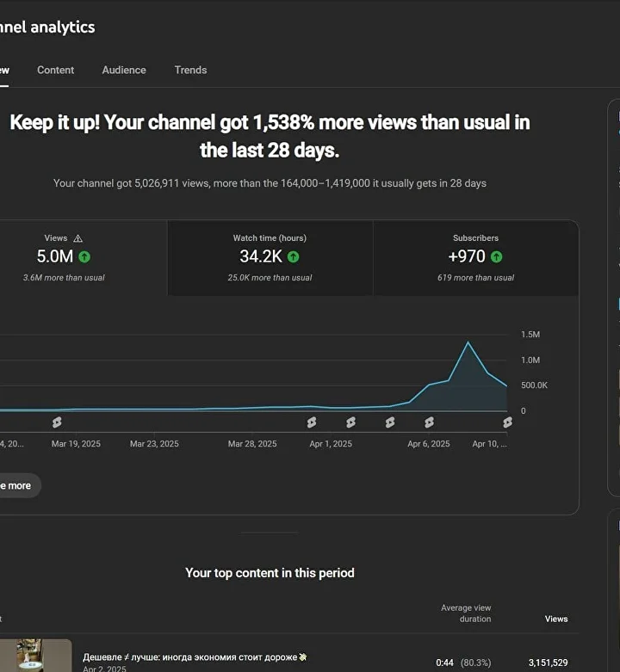The image size is (620, 672).
Task: Click the Apr 2, 2025 upload date
Action: (104, 669)
